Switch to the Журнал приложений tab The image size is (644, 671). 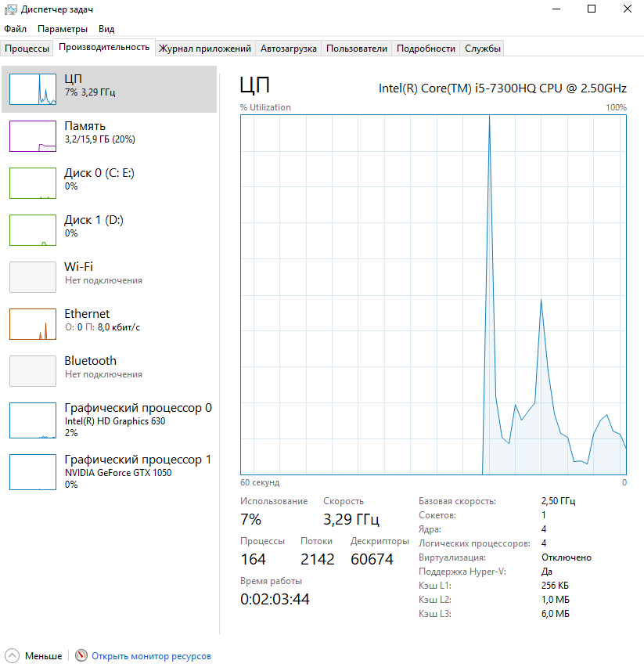(x=204, y=49)
